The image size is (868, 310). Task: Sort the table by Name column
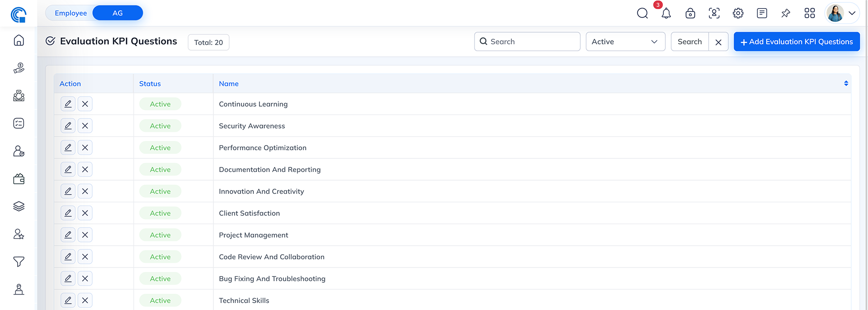[846, 84]
